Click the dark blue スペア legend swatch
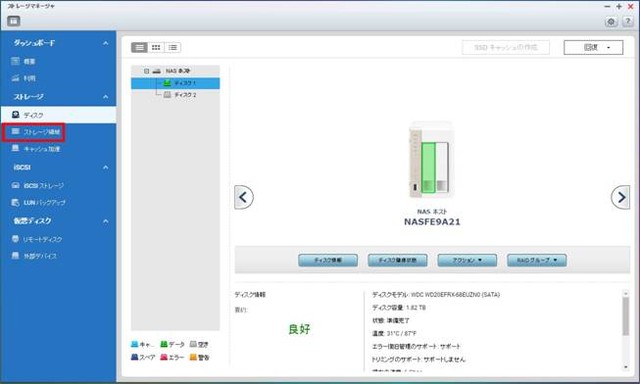This screenshot has width=640, height=384. click(135, 357)
